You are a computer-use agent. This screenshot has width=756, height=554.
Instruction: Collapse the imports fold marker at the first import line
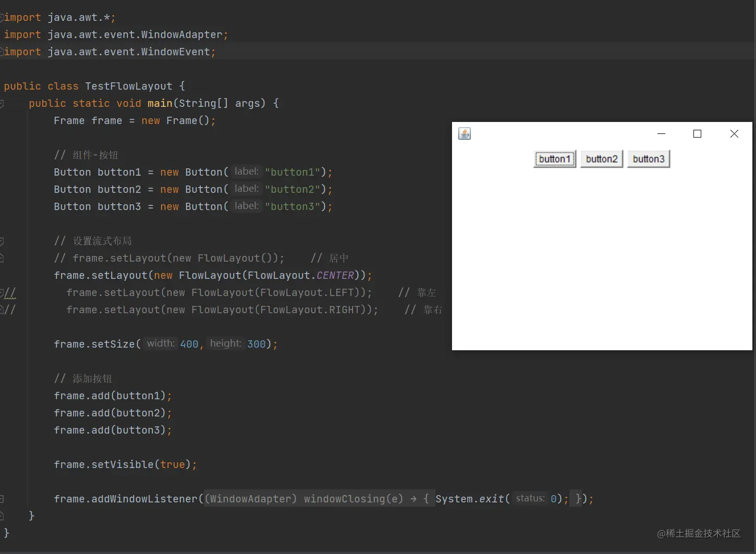(x=2, y=17)
